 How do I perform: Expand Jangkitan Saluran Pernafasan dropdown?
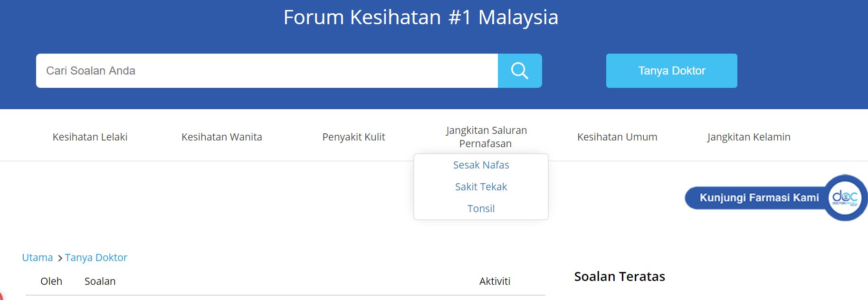(486, 137)
